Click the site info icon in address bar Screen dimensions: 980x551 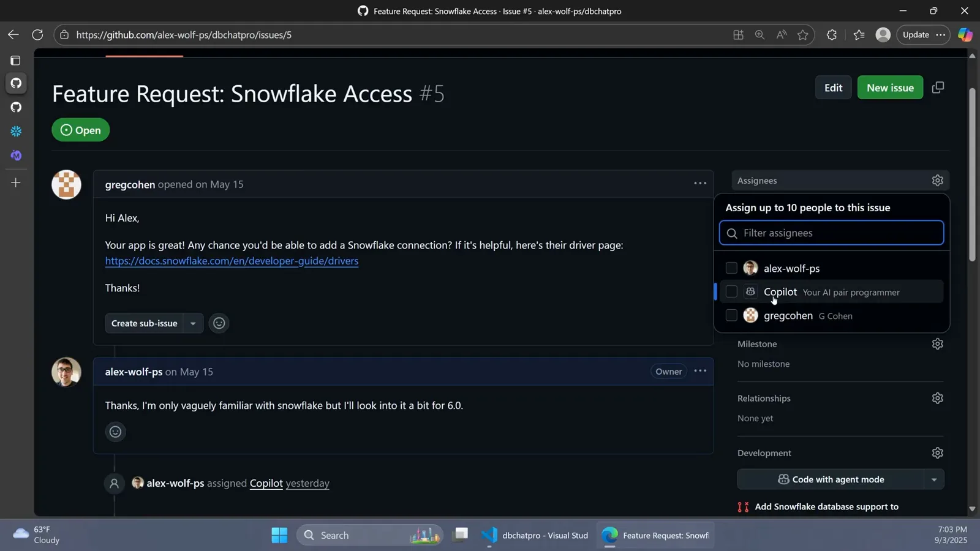64,35
